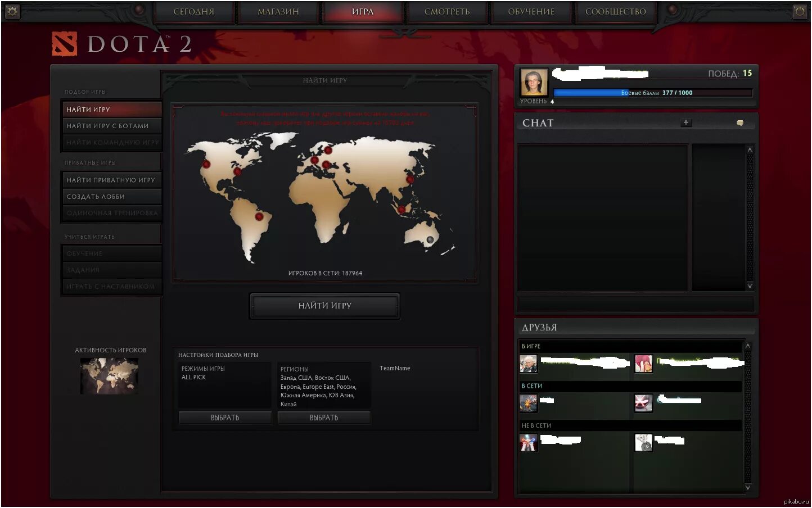The height and width of the screenshot is (508, 812).
Task: Click the large НАЙТИ ИГРУ button
Action: (x=325, y=306)
